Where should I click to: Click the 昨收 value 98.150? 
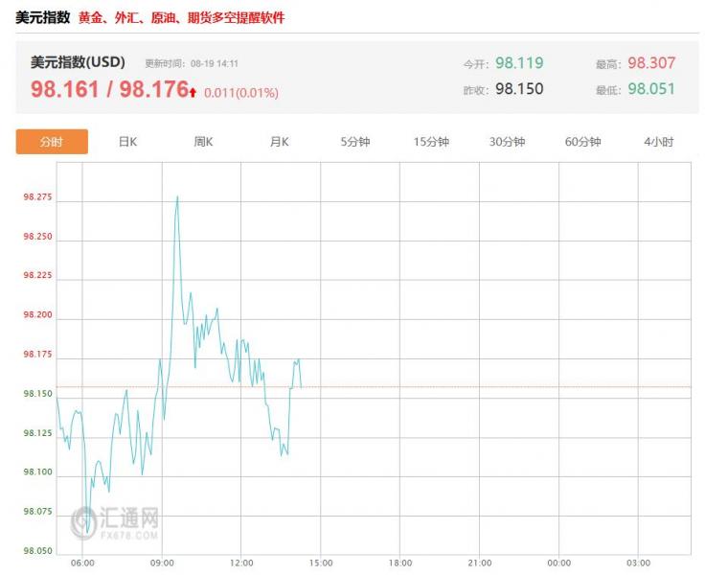pos(519,89)
